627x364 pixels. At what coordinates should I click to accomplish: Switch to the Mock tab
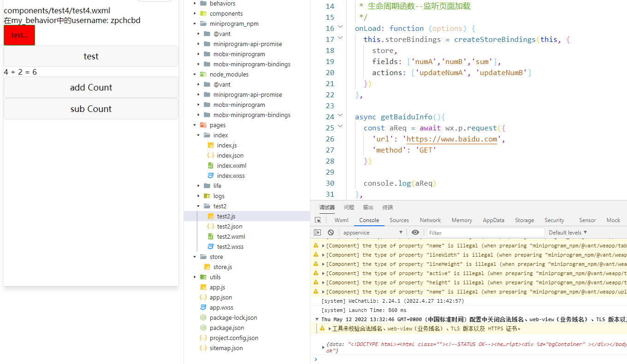pos(613,220)
